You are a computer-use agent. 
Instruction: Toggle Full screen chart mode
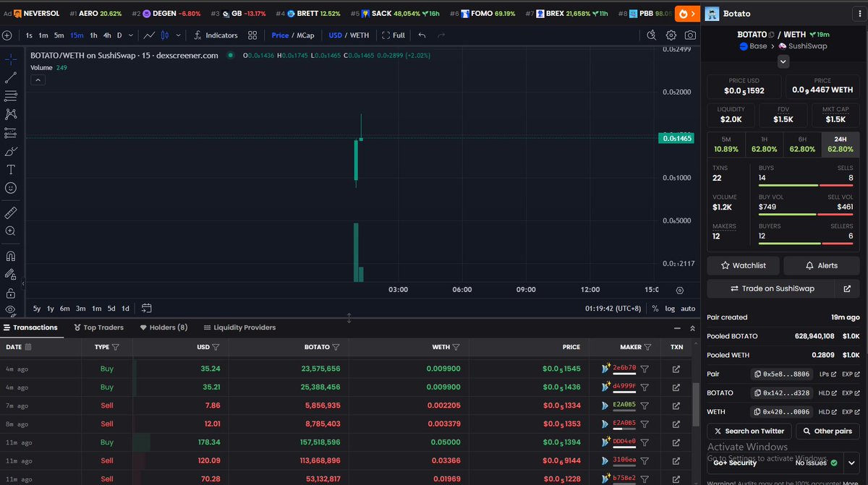[393, 35]
